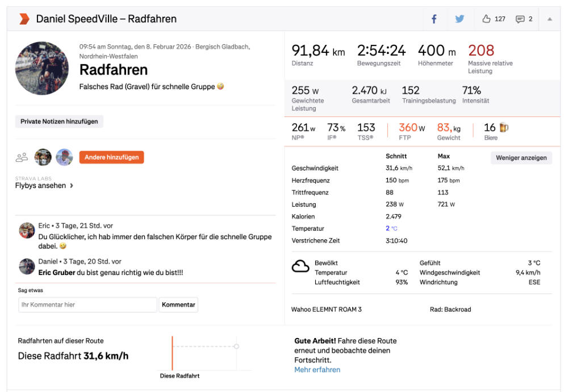568x392 pixels.
Task: Focus the Ihr Kommentar hier field
Action: (87, 305)
